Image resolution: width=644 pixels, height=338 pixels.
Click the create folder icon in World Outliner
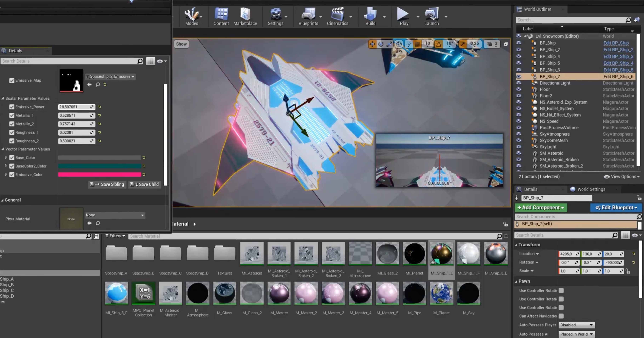pos(637,20)
